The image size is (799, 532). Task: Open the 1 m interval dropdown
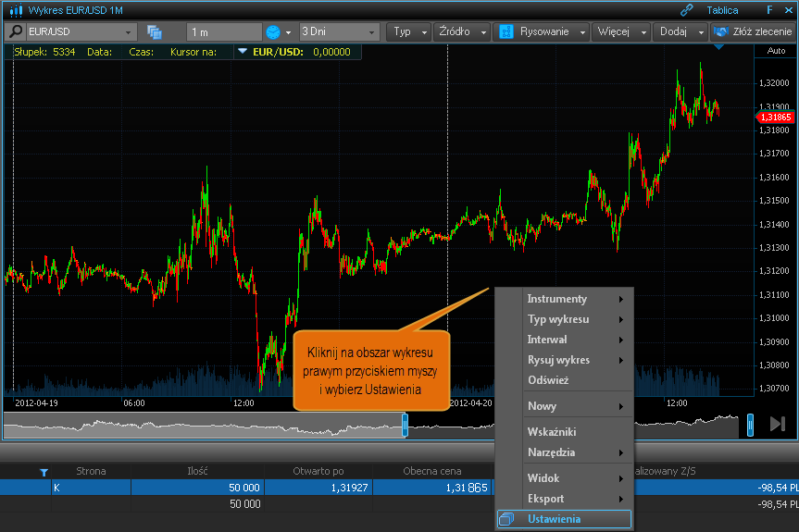[224, 32]
